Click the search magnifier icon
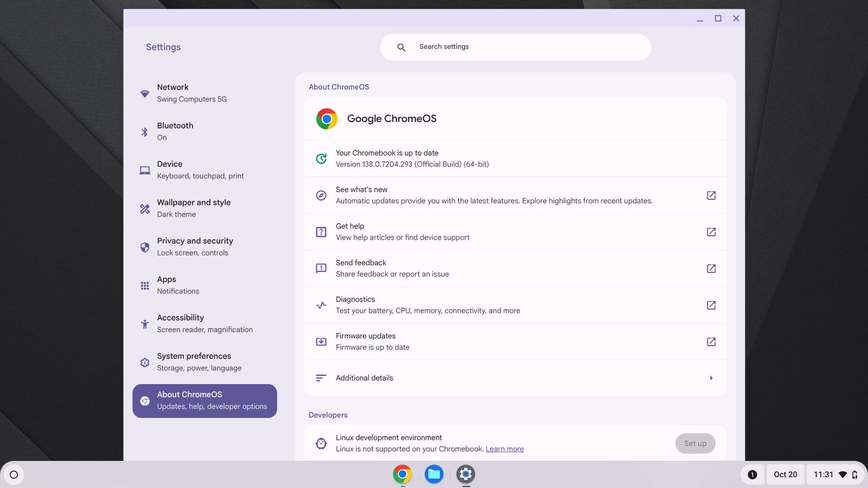The height and width of the screenshot is (488, 868). [401, 48]
